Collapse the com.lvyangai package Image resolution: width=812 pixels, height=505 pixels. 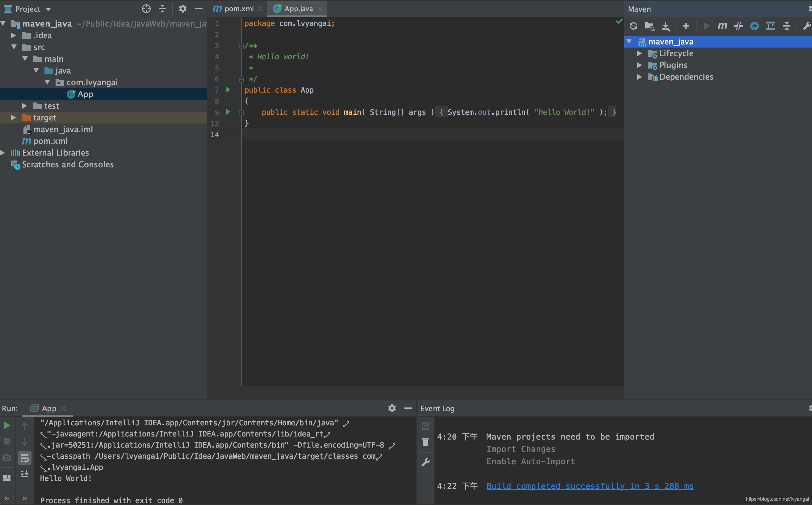click(48, 82)
